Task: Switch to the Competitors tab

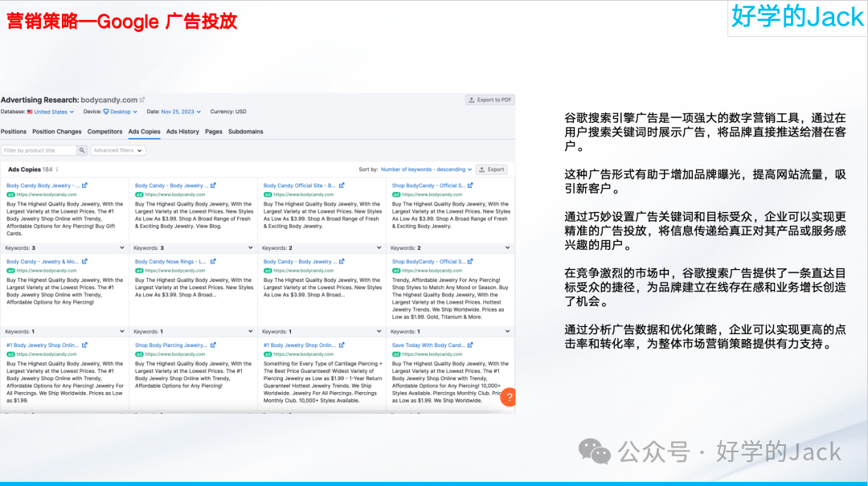Action: point(104,131)
